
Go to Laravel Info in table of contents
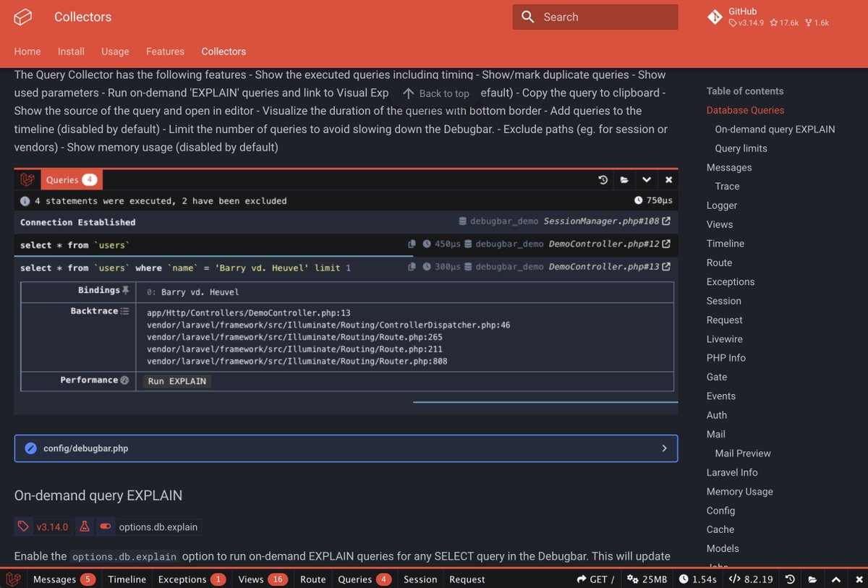pos(732,472)
